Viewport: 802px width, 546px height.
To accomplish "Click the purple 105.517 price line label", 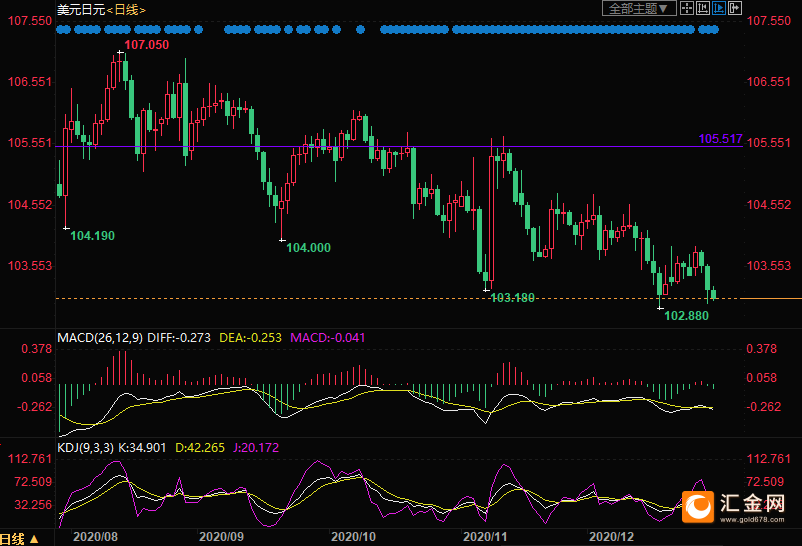I will pos(720,139).
